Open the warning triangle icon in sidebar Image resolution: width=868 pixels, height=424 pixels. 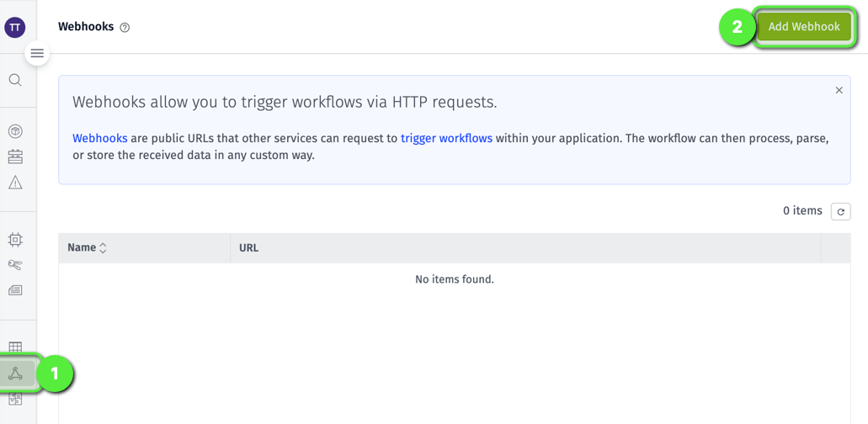(15, 183)
